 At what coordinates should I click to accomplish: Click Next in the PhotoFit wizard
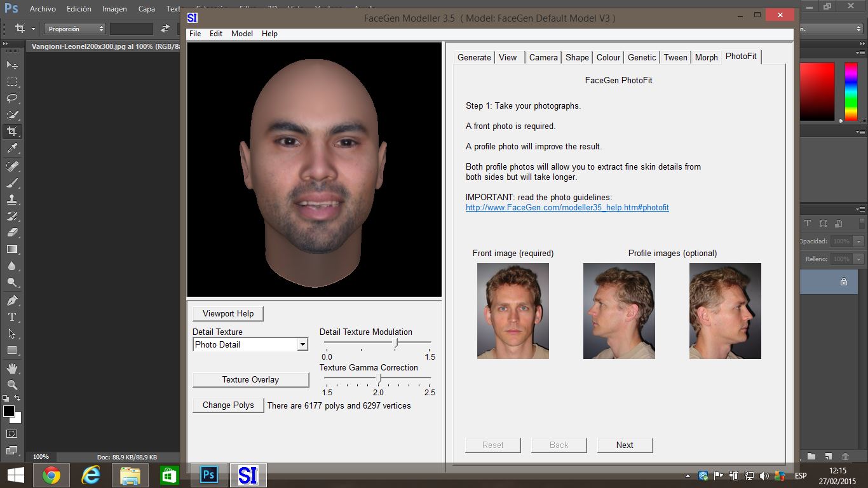[625, 445]
